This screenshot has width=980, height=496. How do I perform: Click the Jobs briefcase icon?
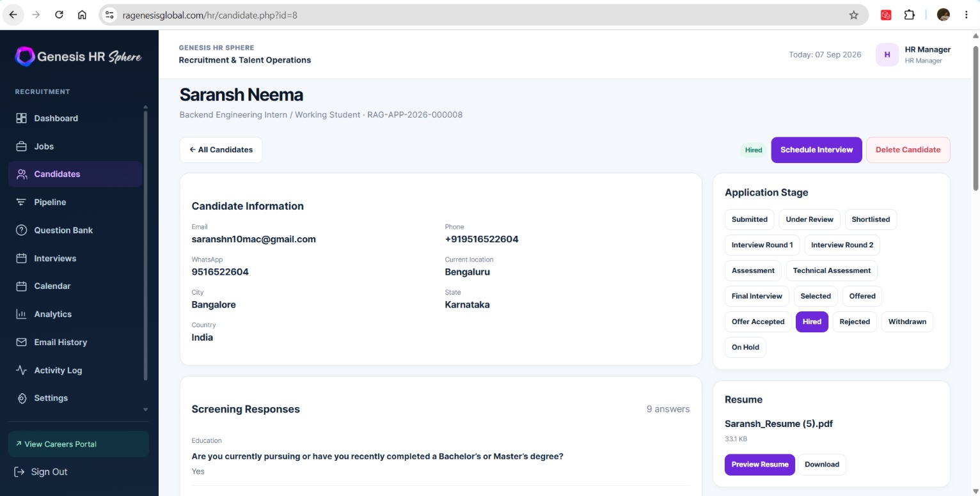tap(21, 146)
